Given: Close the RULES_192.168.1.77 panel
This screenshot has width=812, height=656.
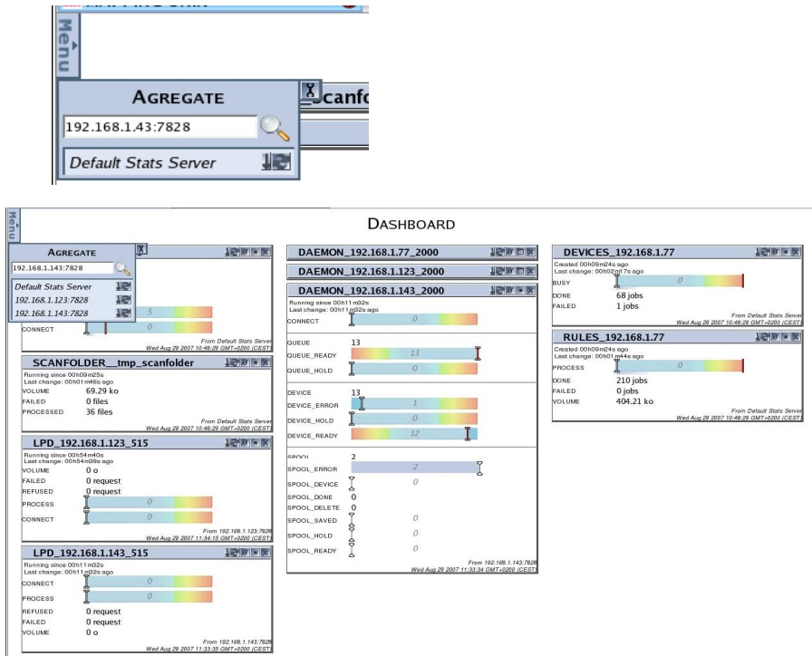Looking at the screenshot, I should coord(796,337).
